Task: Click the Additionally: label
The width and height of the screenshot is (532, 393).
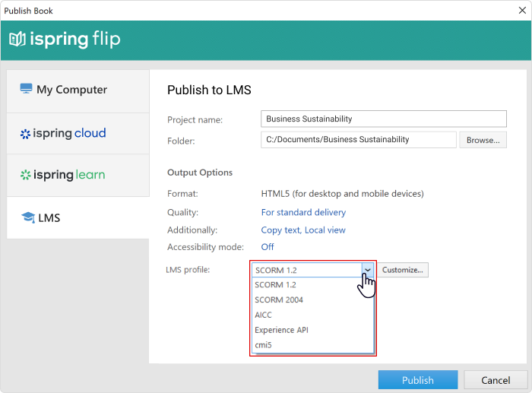Action: click(x=192, y=230)
